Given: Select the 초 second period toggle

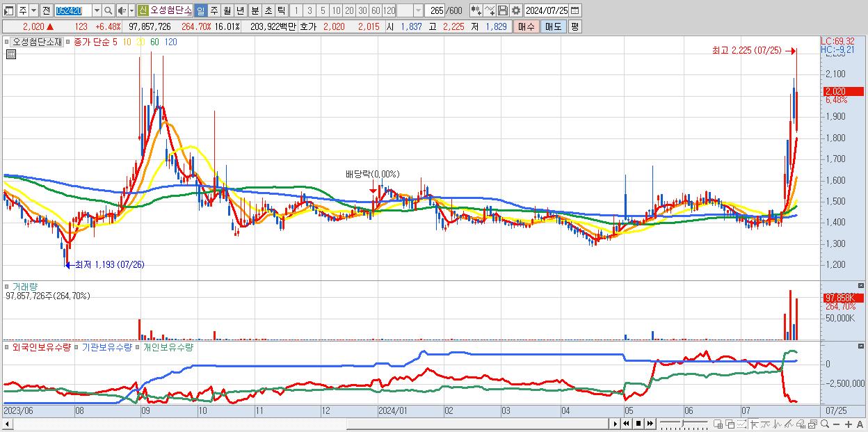Looking at the screenshot, I should point(268,10).
